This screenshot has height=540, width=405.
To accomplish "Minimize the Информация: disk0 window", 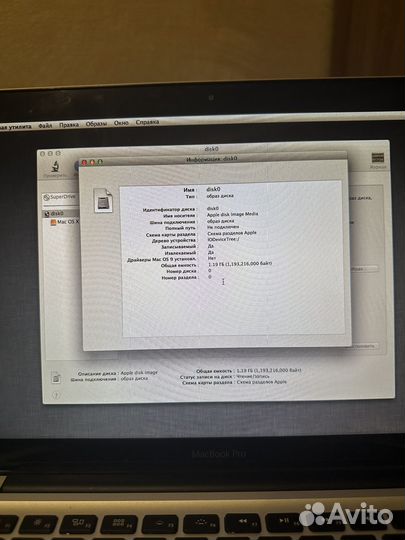I will point(92,162).
